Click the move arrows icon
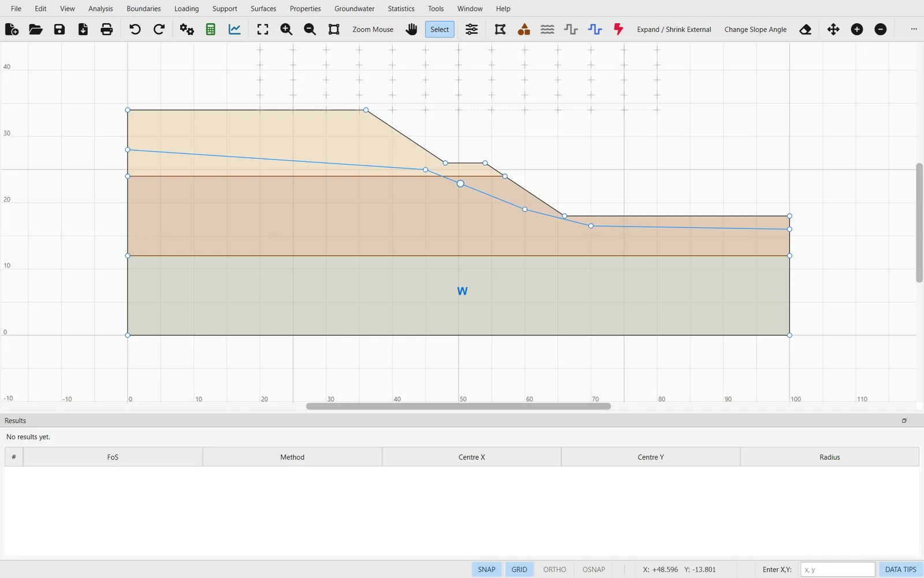 [x=833, y=29]
